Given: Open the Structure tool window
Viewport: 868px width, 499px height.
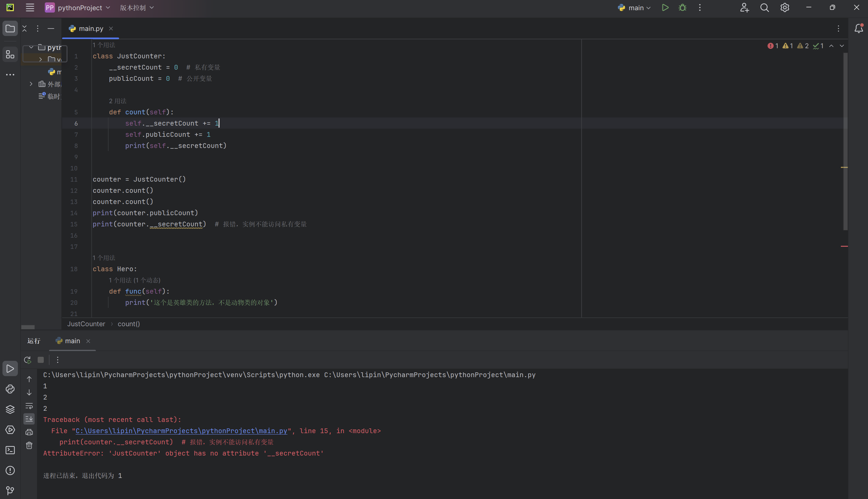Looking at the screenshot, I should (10, 54).
